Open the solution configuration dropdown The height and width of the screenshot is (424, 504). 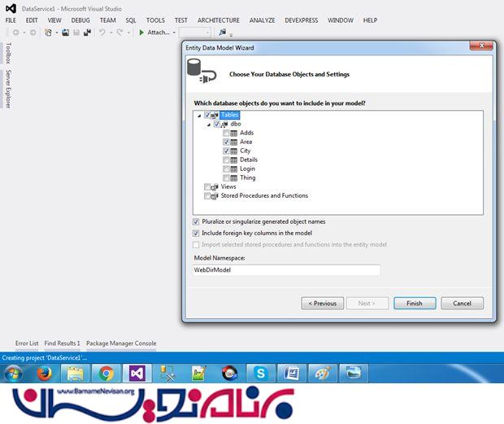[195, 33]
